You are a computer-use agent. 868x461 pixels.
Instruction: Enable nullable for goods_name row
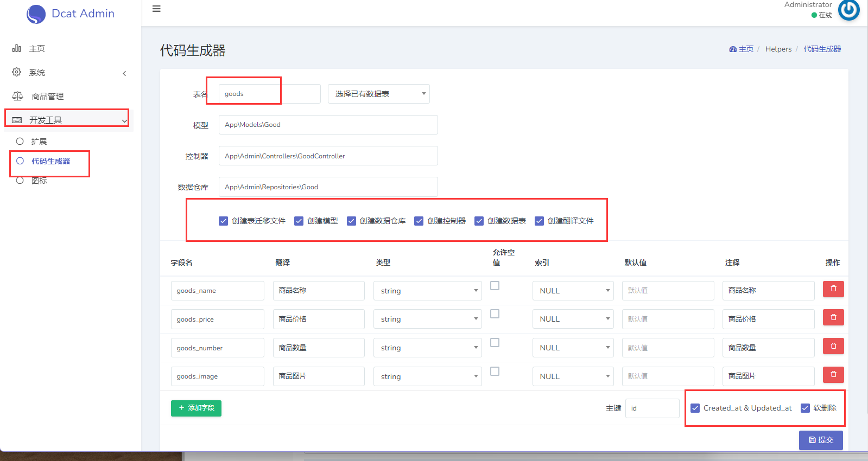(495, 285)
